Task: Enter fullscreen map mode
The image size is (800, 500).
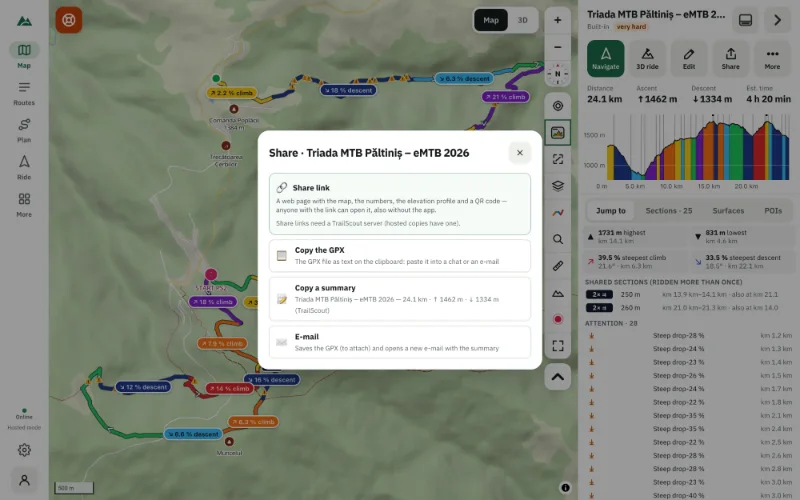Action: 558,346
